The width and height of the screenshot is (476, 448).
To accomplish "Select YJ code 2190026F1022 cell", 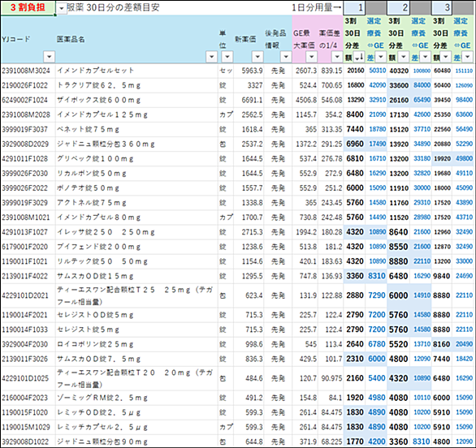I will point(28,85).
